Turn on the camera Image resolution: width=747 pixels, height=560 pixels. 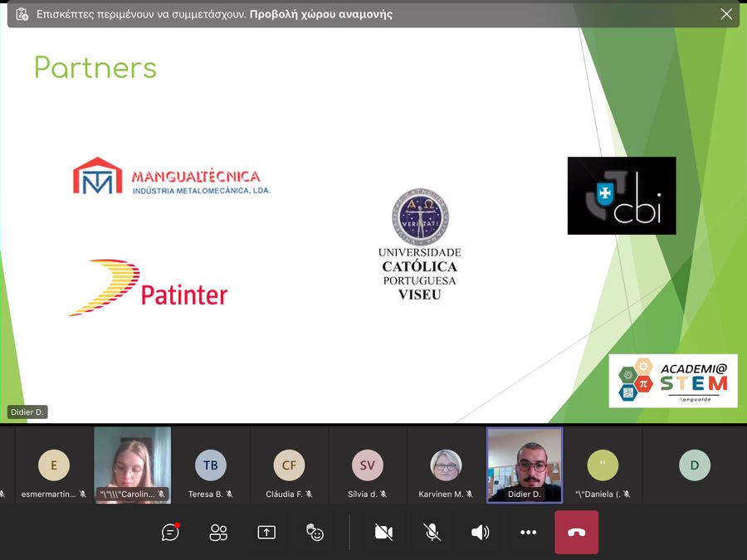click(383, 533)
